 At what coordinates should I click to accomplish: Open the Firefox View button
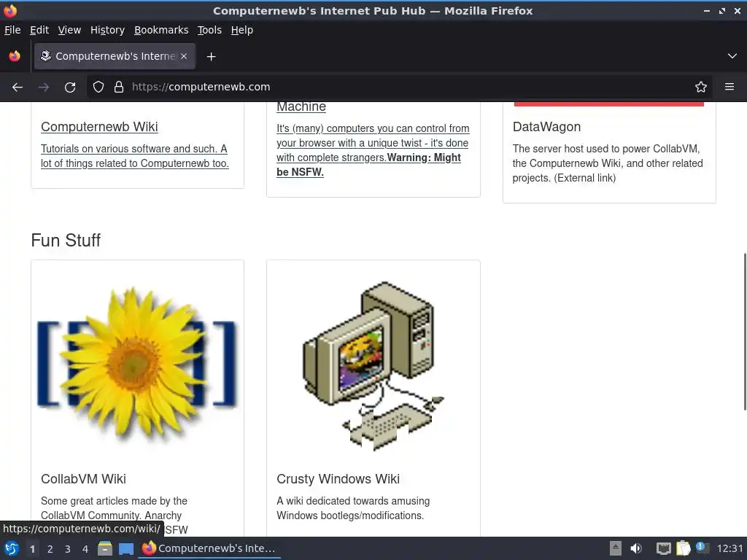click(x=15, y=56)
